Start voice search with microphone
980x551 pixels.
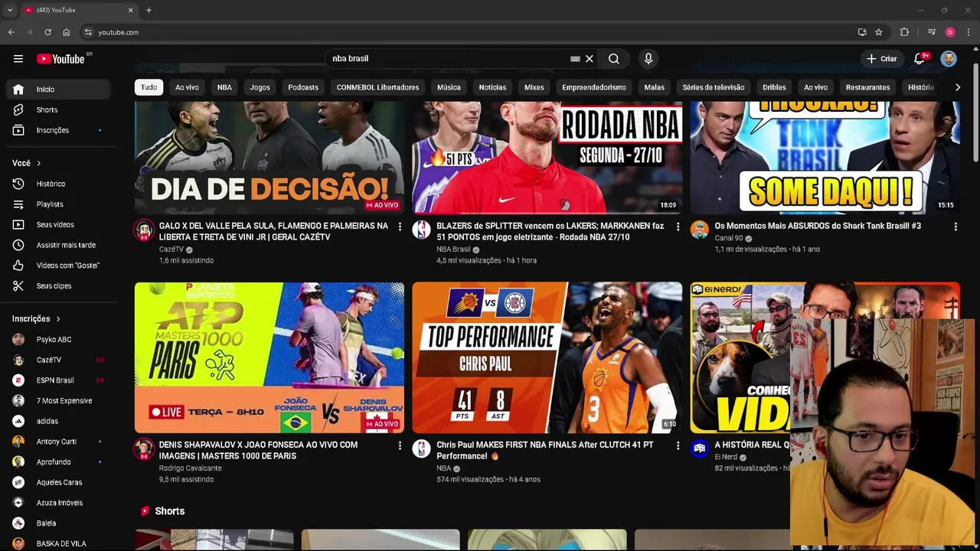[x=648, y=59]
